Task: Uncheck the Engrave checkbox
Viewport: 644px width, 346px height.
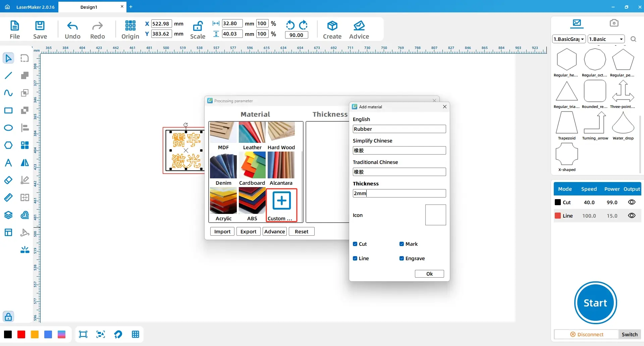Action: (401, 258)
